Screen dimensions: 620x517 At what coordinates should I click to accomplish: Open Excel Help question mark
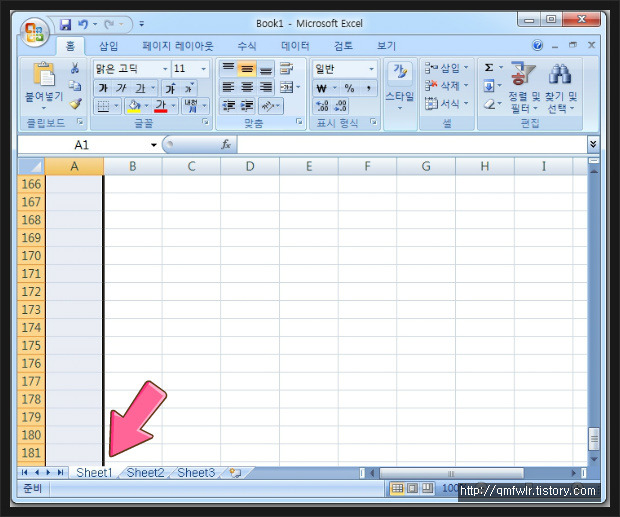click(537, 45)
